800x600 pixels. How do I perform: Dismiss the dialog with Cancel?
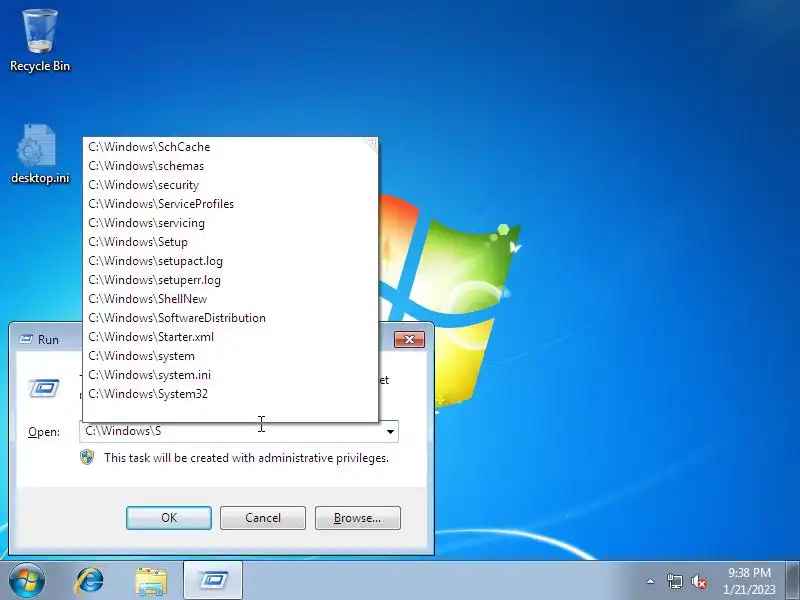pyautogui.click(x=263, y=518)
